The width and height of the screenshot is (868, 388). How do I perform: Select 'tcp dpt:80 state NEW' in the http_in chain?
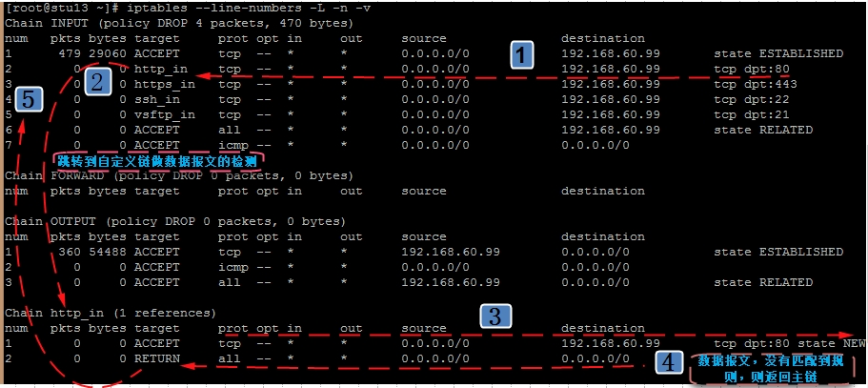tap(789, 344)
